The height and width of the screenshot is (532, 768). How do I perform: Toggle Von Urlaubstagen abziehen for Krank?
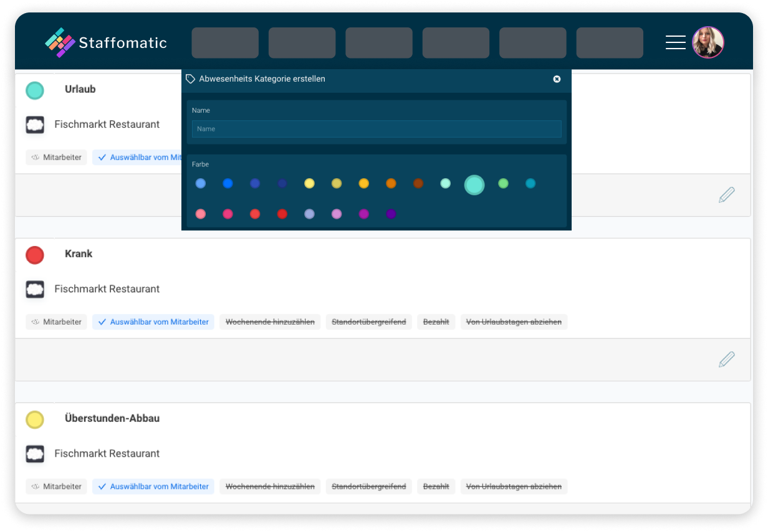(514, 322)
